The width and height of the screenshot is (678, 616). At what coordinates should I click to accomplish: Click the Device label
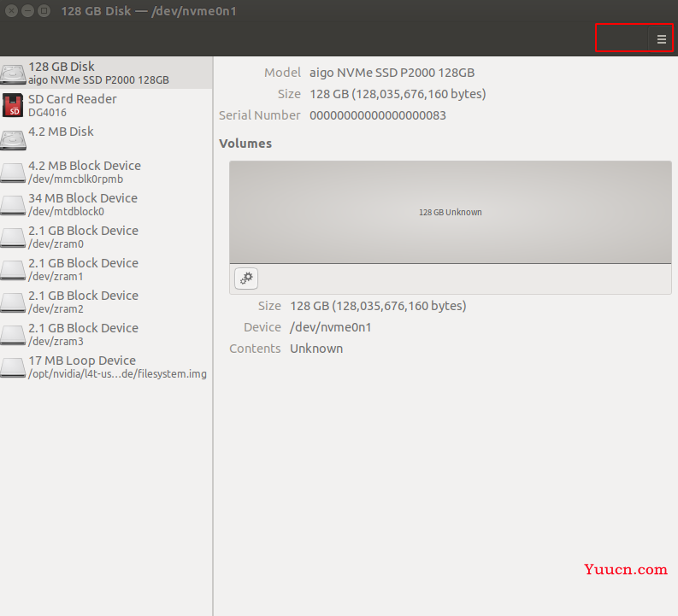(262, 327)
